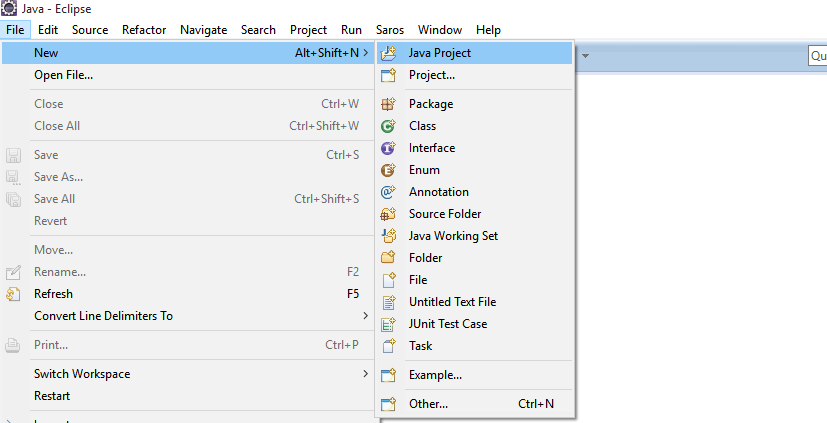Viewport: 827px width, 423px height.
Task: Choose JUnit Test Case entry
Action: pos(475,324)
